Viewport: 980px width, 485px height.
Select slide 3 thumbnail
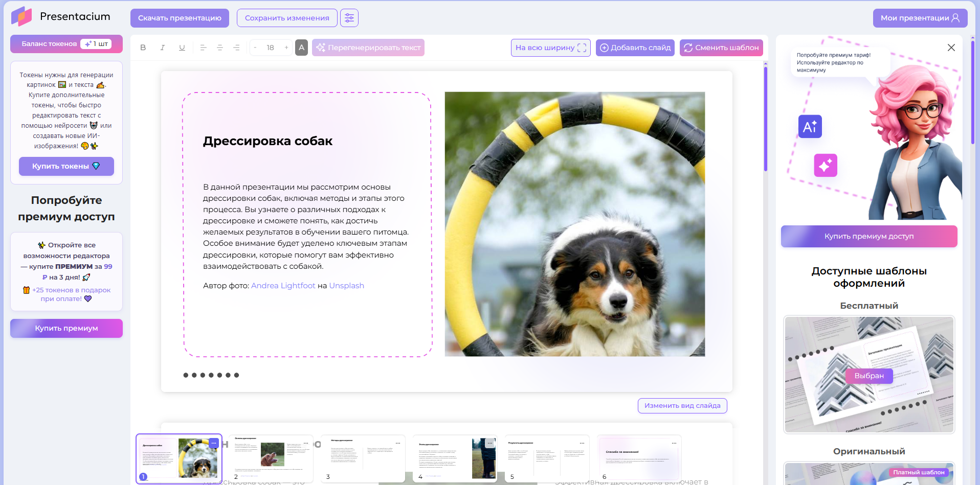pyautogui.click(x=363, y=458)
